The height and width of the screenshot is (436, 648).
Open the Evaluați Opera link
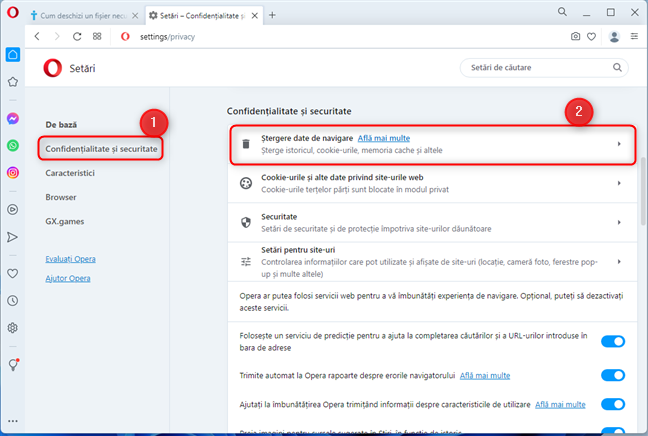70,259
